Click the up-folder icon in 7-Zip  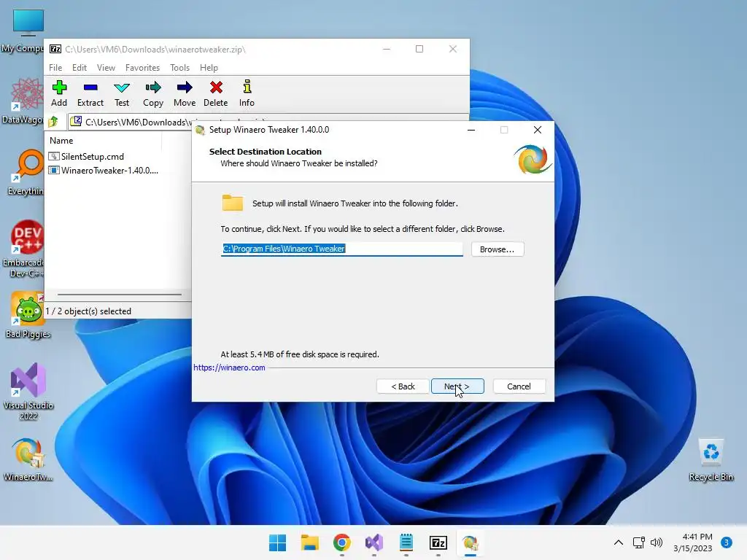click(x=53, y=122)
